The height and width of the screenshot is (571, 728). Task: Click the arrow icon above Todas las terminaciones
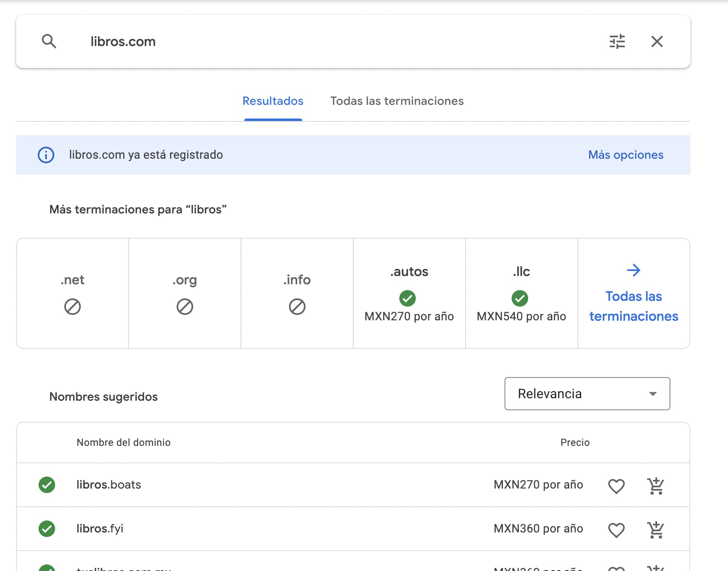(x=633, y=270)
